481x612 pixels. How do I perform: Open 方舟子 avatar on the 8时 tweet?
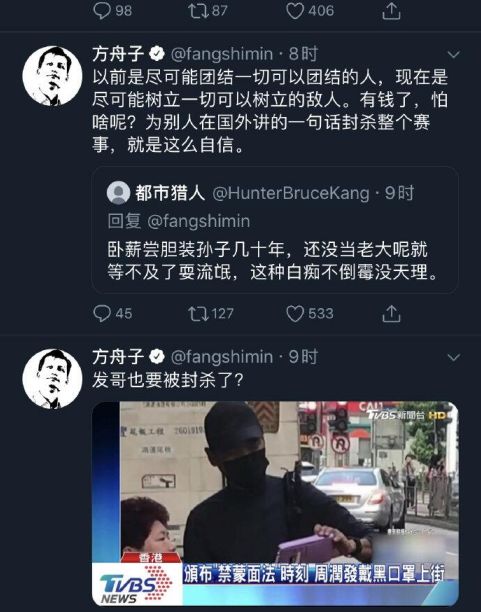click(52, 76)
